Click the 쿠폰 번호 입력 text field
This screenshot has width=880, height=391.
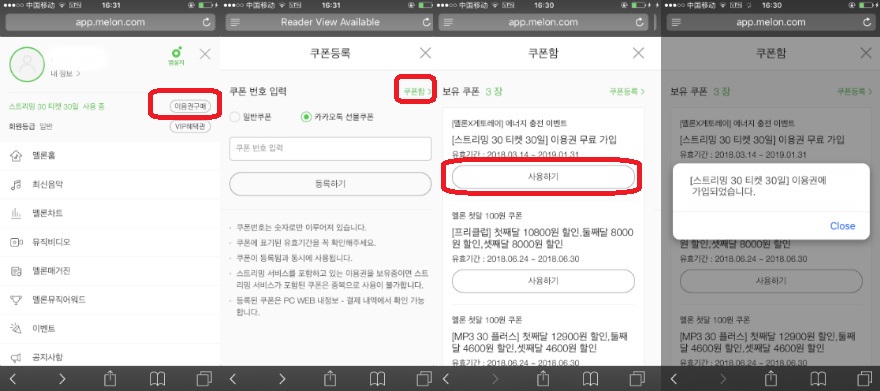[x=330, y=149]
